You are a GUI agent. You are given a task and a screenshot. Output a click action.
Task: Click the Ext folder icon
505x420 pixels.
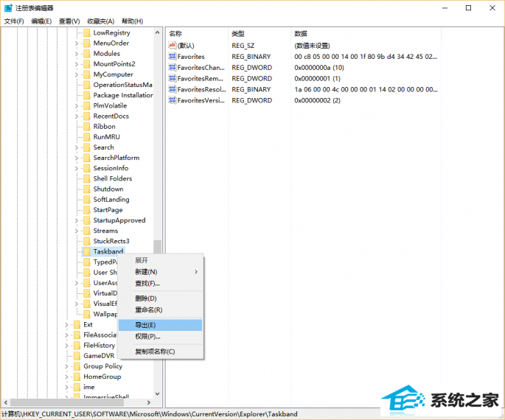77,324
